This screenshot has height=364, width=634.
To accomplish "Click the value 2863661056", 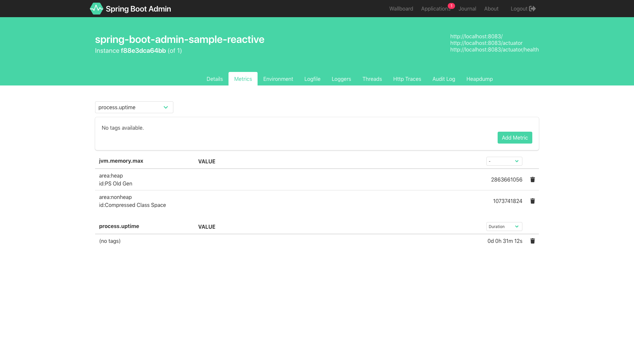I will pyautogui.click(x=507, y=180).
